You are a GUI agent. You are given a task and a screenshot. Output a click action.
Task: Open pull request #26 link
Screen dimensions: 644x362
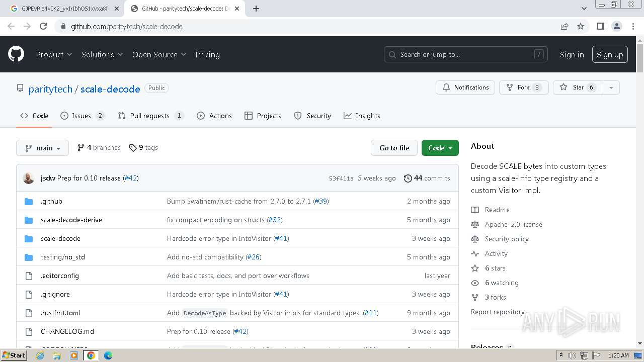(254, 257)
